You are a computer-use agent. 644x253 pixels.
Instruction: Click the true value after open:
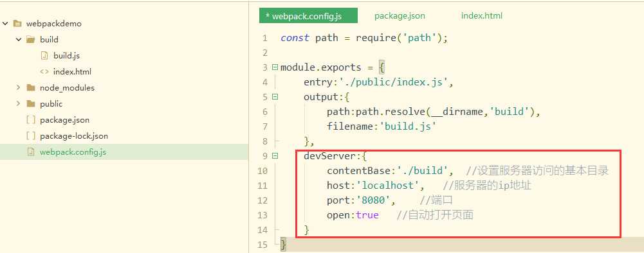pos(367,215)
